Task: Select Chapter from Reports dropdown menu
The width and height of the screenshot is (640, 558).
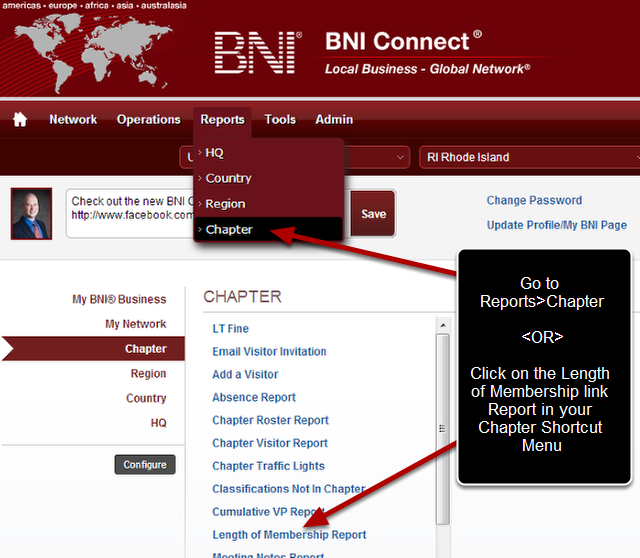Action: click(x=229, y=230)
